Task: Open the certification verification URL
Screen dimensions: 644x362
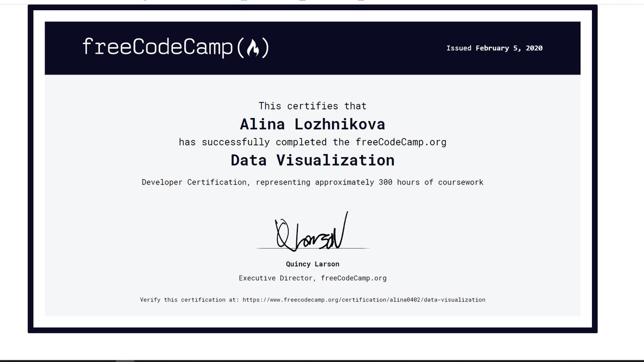Action: pyautogui.click(x=363, y=300)
